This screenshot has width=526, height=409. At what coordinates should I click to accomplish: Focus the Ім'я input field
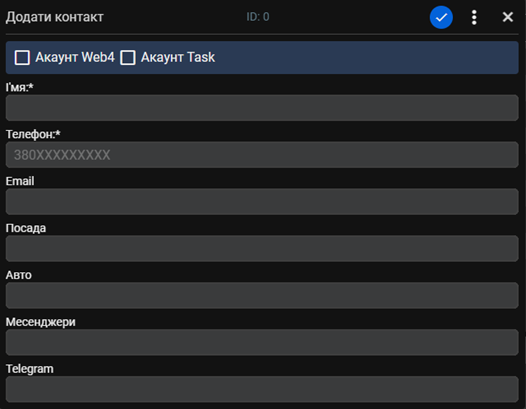pyautogui.click(x=262, y=108)
